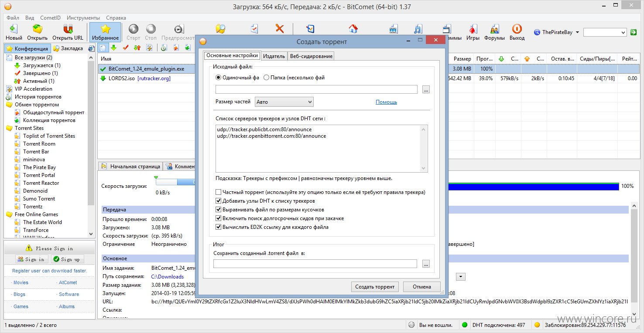Screen dimensions: 644x333
Task: Click the folder with magnifier toolbar icon
Action: click(x=221, y=29)
